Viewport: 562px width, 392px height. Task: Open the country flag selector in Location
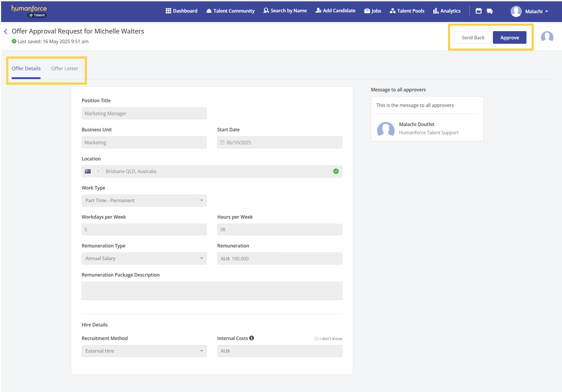click(x=92, y=172)
